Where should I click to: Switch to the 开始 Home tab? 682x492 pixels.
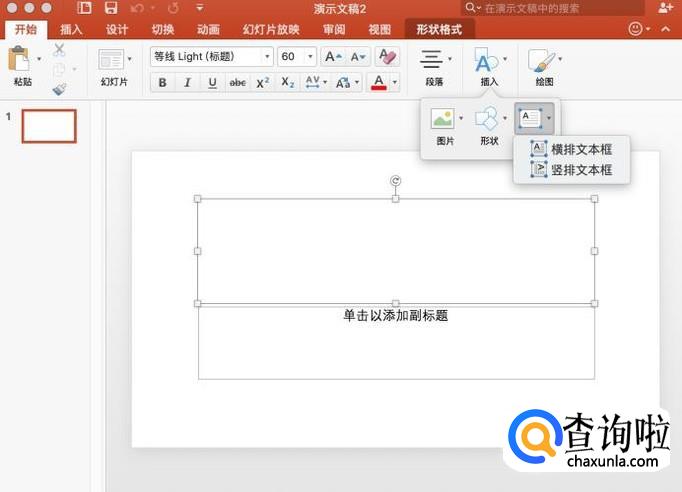[x=26, y=30]
